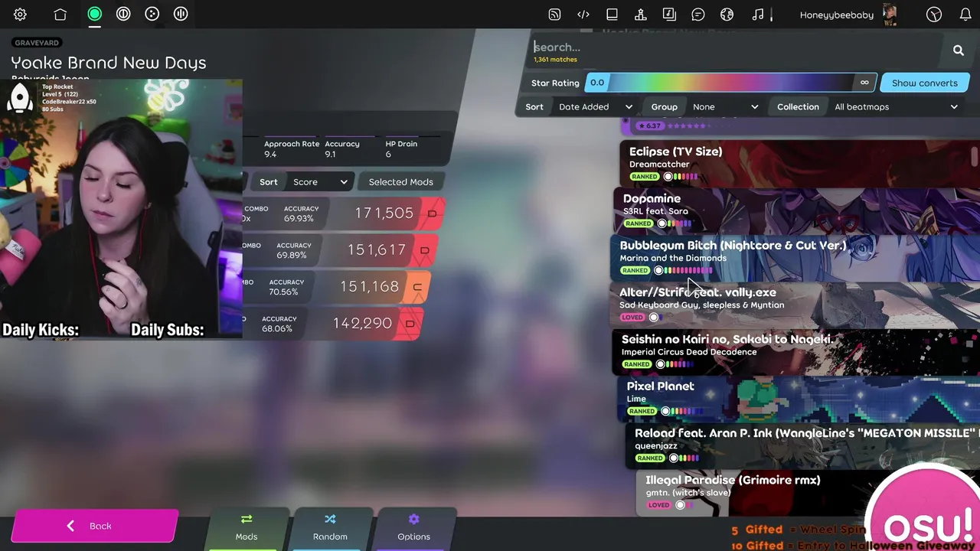Select the Eclipse (TV Size) beatmap card
Image resolution: width=980 pixels, height=551 pixels.
click(x=799, y=164)
